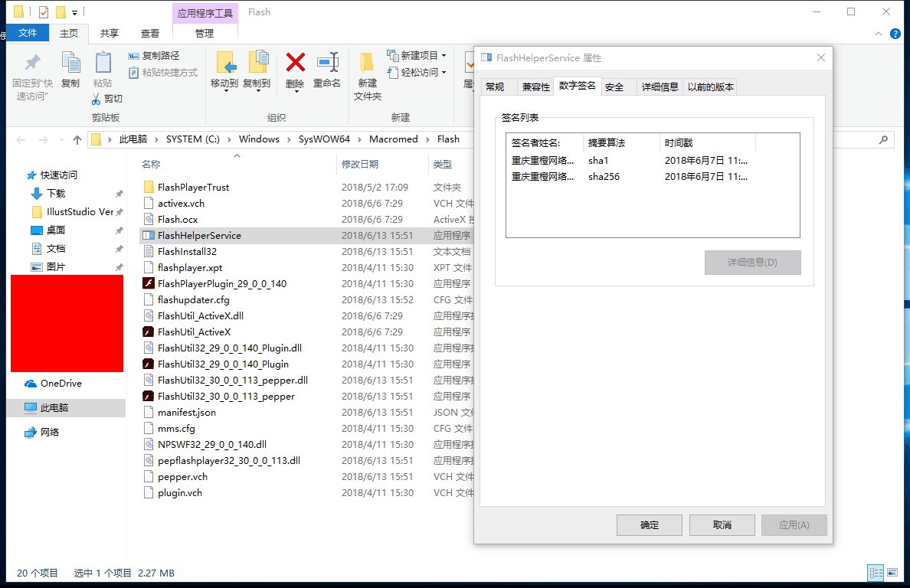
Task: Open the recent locations dropdown arrow
Action: (x=61, y=140)
